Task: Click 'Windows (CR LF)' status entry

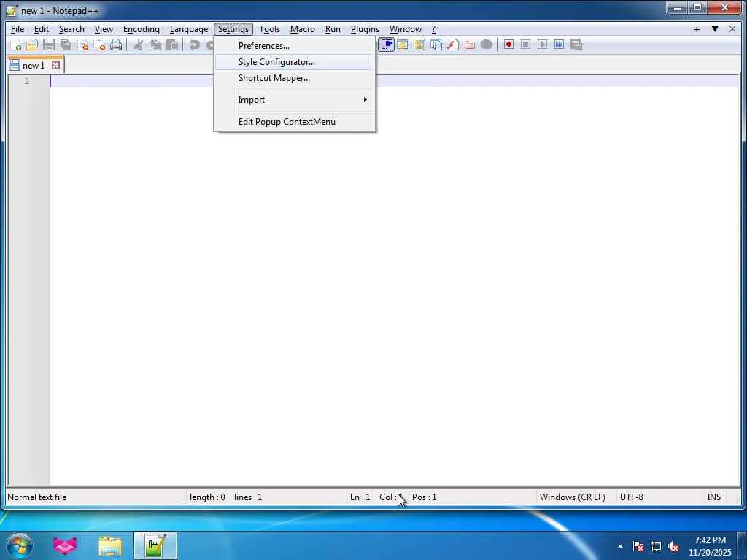Action: 572,497
